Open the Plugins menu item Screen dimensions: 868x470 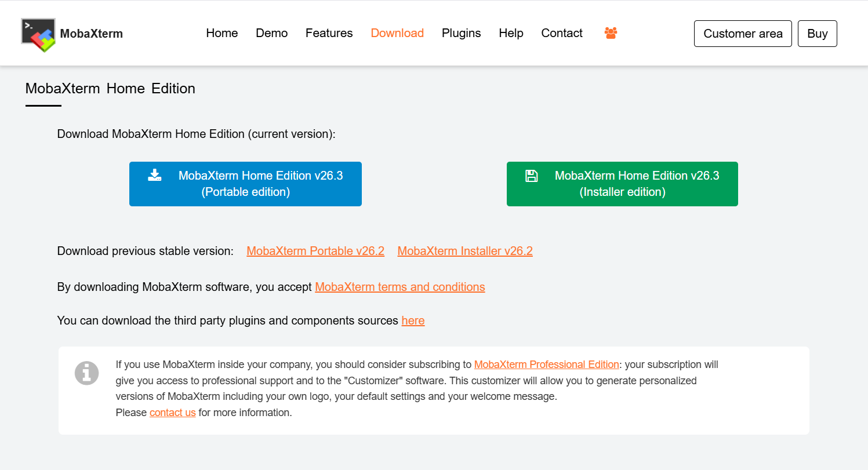[x=462, y=33]
